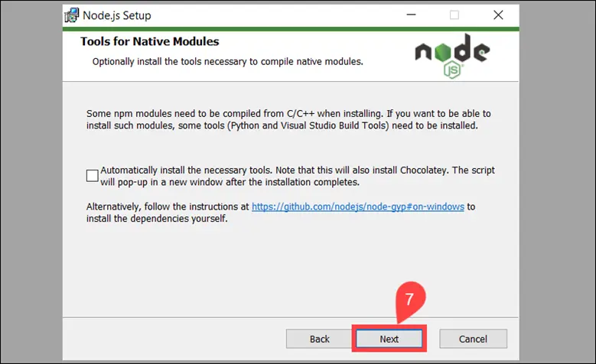The height and width of the screenshot is (364, 596).
Task: Close the Node.js Setup window
Action: [498, 15]
